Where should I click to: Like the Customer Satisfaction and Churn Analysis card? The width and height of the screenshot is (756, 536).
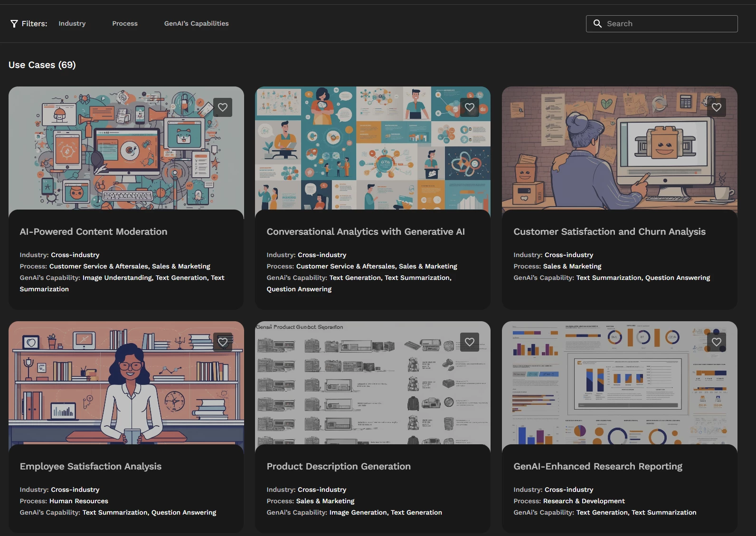(x=716, y=107)
